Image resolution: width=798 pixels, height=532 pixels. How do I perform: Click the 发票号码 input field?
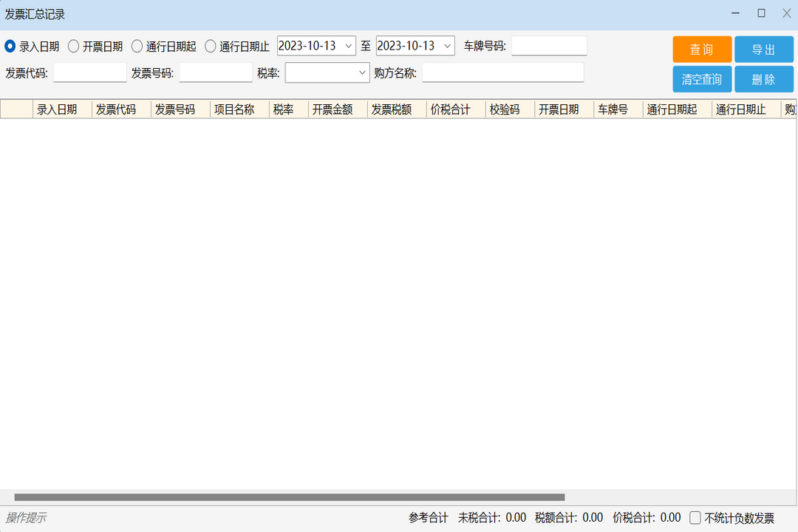[x=215, y=72]
